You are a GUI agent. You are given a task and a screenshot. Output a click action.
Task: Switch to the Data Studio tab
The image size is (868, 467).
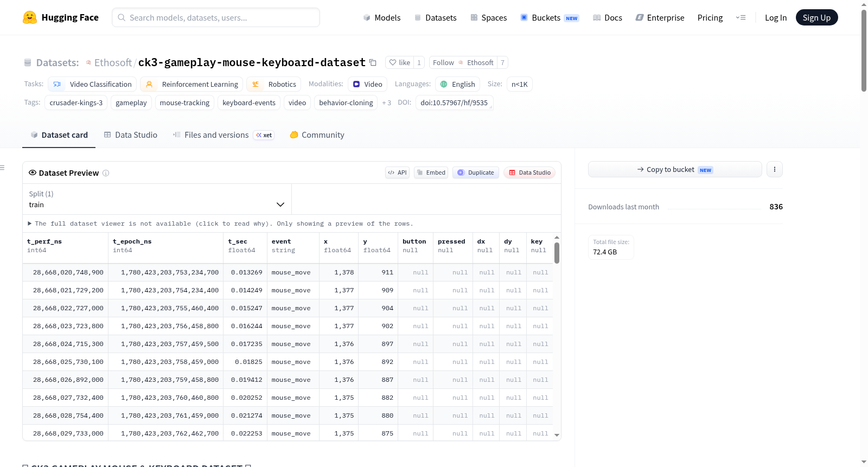131,135
